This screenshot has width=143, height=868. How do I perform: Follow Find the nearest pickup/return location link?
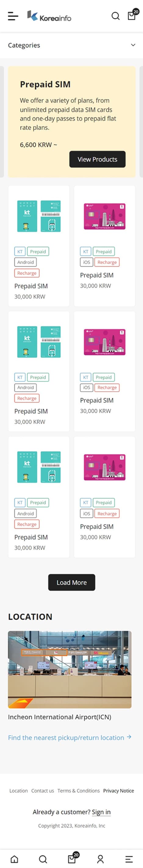pyautogui.click(x=70, y=737)
